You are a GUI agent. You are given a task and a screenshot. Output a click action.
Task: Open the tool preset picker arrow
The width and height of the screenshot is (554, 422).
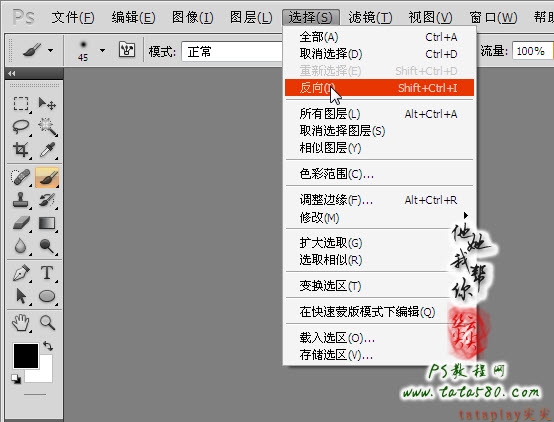coord(51,51)
